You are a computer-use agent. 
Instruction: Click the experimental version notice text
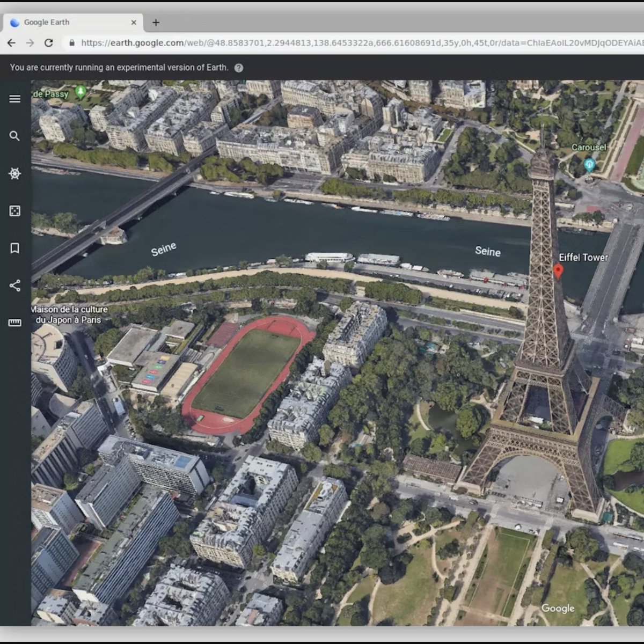pyautogui.click(x=119, y=68)
